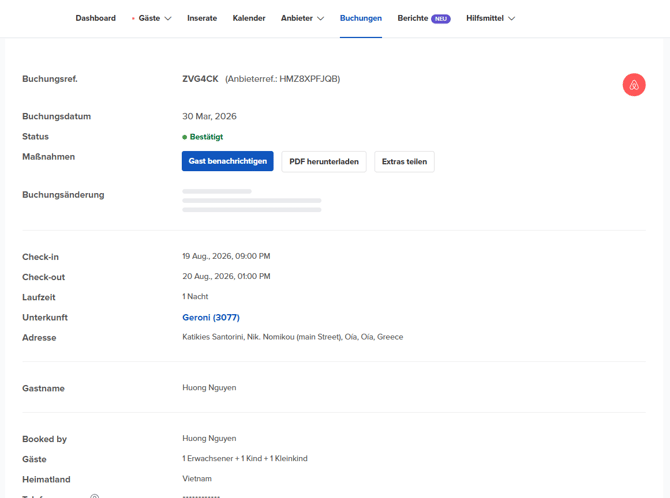670x498 pixels.
Task: Click the Vietnam home country value
Action: point(197,478)
